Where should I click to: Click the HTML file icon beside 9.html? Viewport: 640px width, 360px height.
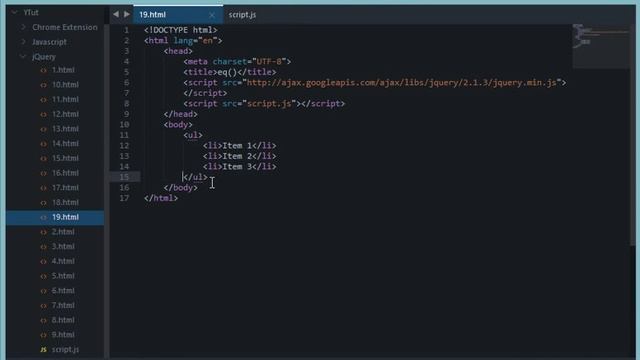(x=44, y=335)
